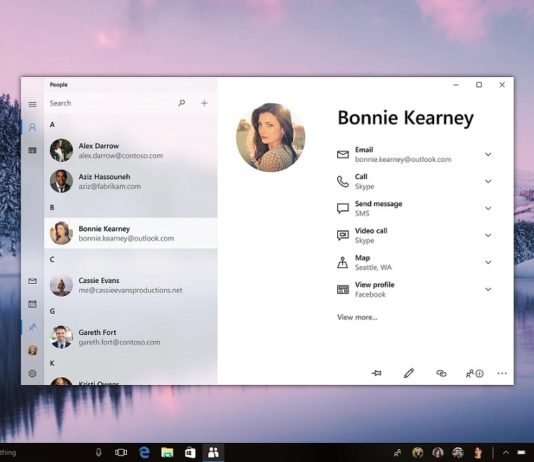
Task: Click the Cortana microphone icon
Action: tap(99, 452)
